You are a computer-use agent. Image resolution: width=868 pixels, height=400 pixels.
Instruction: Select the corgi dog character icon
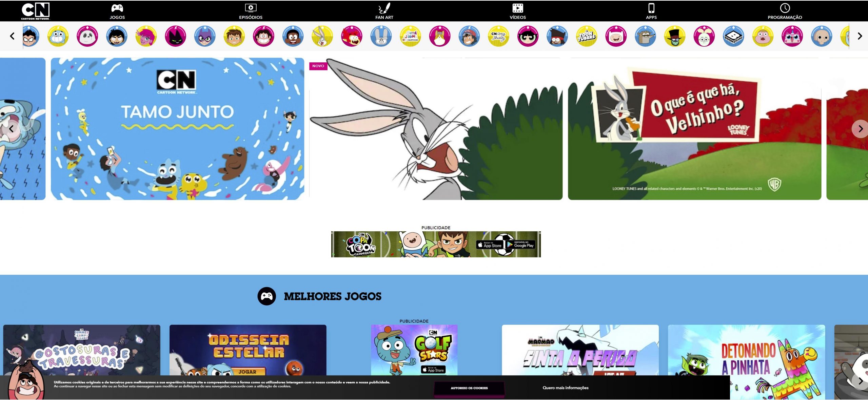coord(440,36)
